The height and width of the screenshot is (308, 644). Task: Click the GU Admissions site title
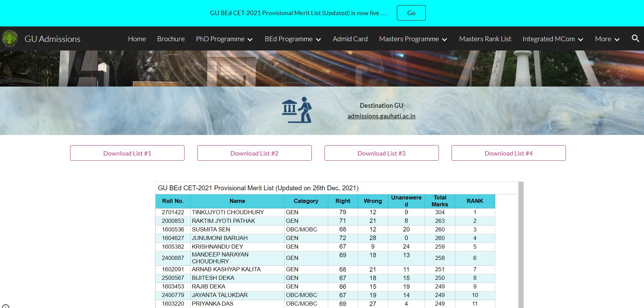pyautogui.click(x=53, y=39)
